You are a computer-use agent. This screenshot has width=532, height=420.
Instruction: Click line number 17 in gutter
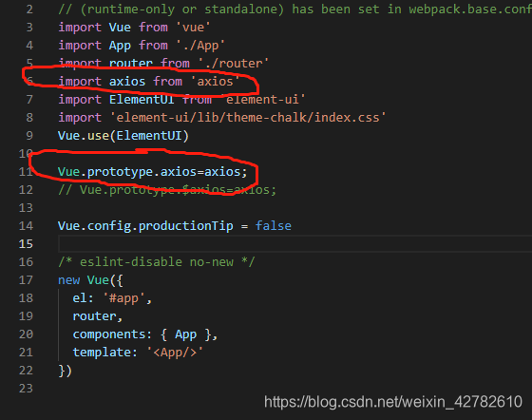point(27,280)
